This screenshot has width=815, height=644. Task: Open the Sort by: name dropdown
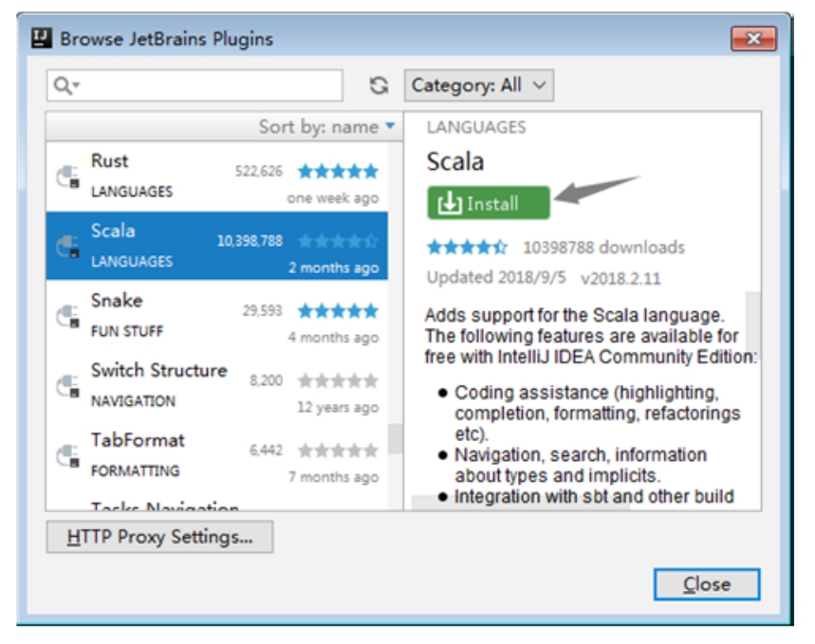(x=326, y=127)
